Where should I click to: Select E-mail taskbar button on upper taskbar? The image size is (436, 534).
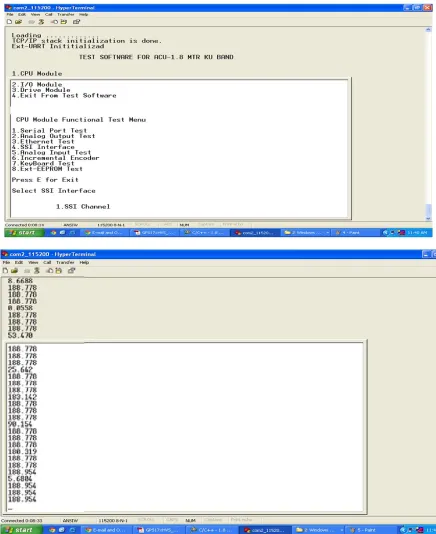(106, 233)
